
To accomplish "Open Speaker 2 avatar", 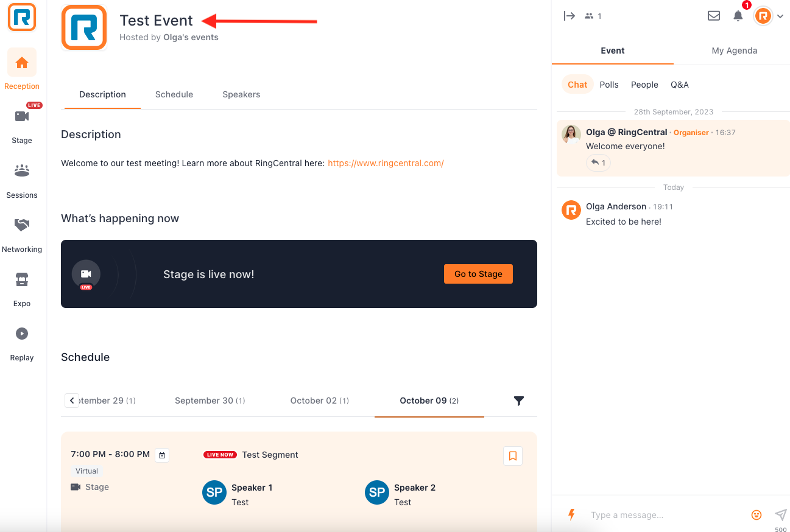I will 377,492.
